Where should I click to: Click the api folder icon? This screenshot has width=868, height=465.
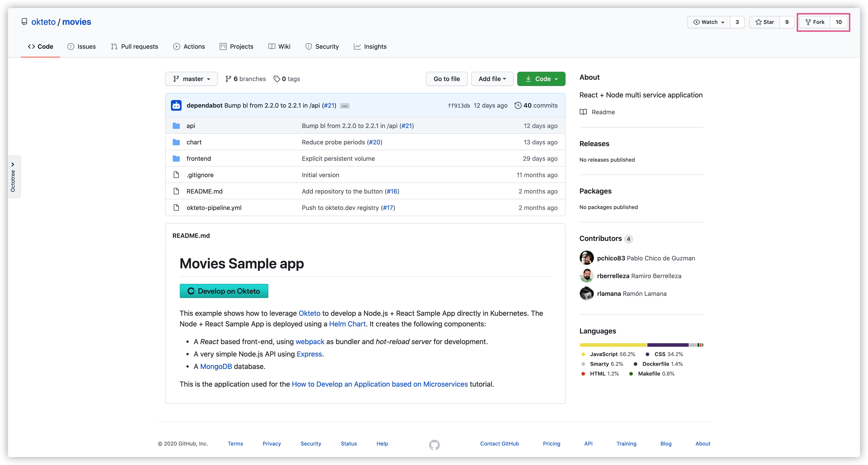(176, 126)
